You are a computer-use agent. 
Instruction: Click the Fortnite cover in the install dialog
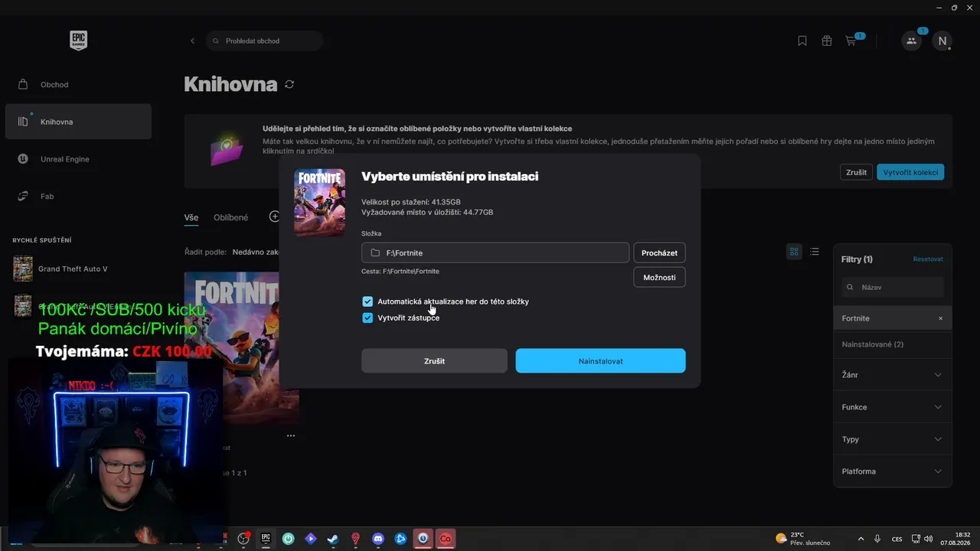319,203
